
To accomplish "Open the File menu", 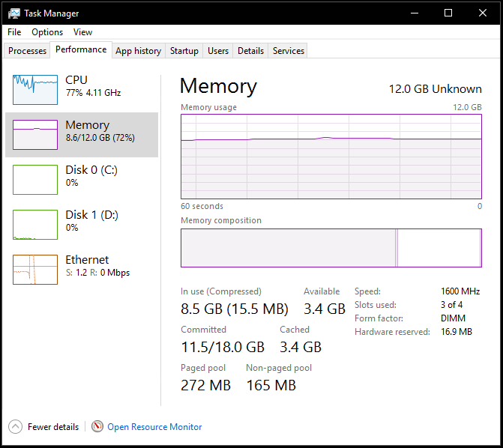I will point(14,32).
